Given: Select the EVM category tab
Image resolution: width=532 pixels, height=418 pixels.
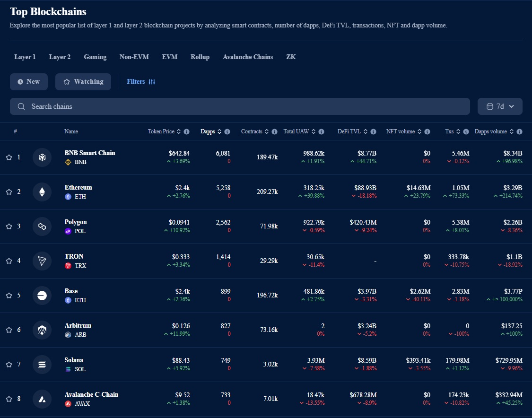Looking at the screenshot, I should [x=170, y=57].
